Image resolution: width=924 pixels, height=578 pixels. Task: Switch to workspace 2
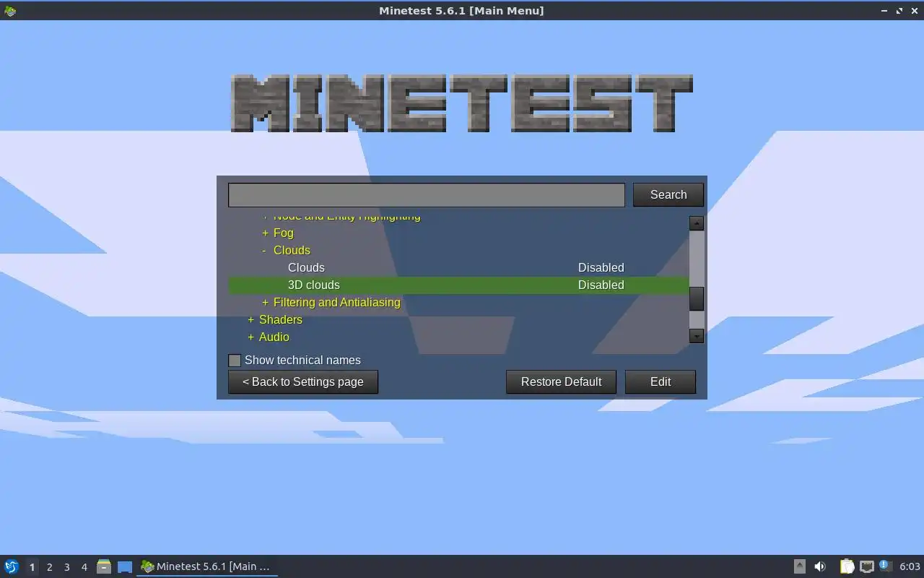pyautogui.click(x=49, y=567)
